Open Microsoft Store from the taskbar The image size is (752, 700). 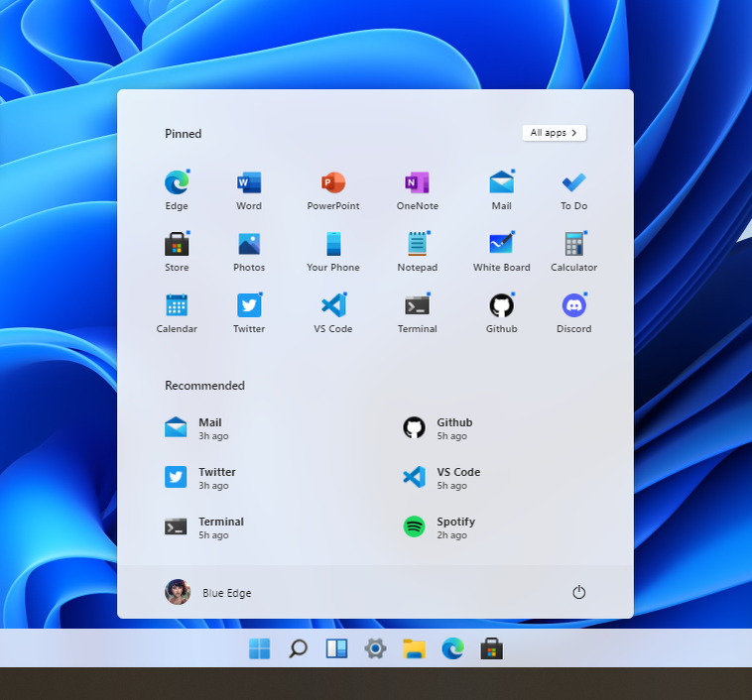pyautogui.click(x=492, y=649)
